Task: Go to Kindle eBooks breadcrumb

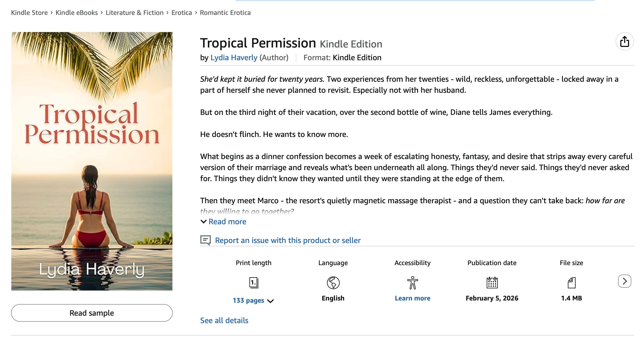Action: pos(76,13)
